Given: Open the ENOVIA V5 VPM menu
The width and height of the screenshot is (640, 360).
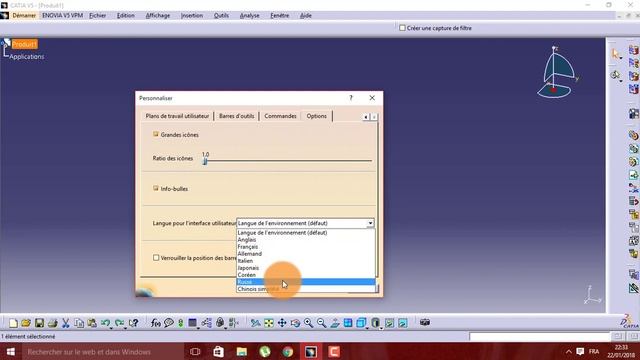Looking at the screenshot, I should (62, 16).
